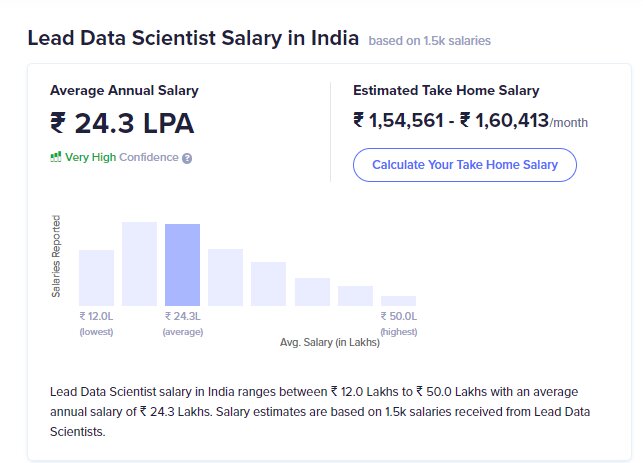Click the Lead Data Scientist Salary heading
This screenshot has width=643, height=463.
click(x=193, y=39)
